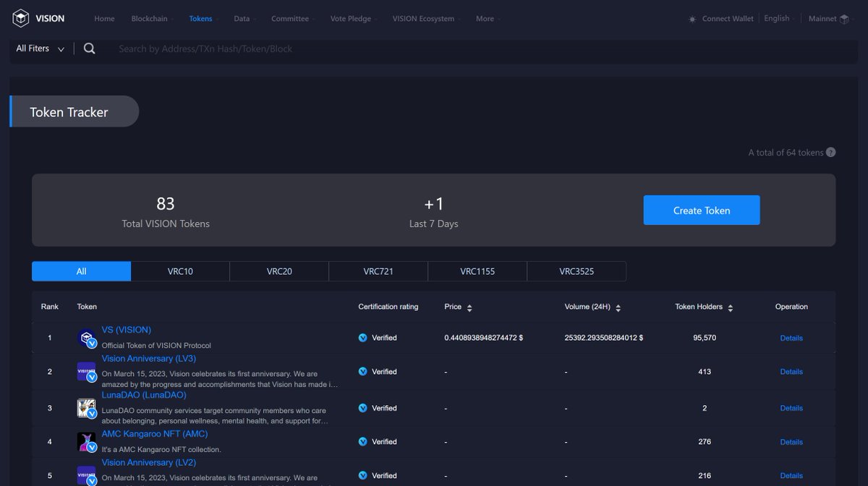Click the volume 25392.293508284012 $
The width and height of the screenshot is (868, 486).
pyautogui.click(x=604, y=338)
